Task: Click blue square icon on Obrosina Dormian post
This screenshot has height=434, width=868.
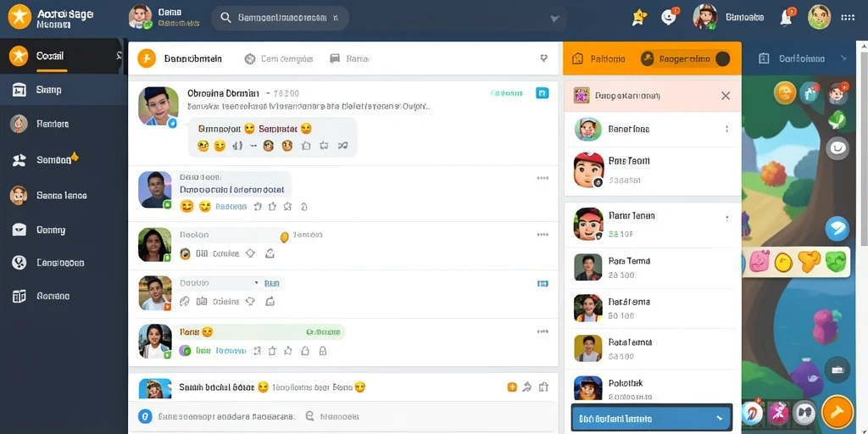Action: tap(542, 93)
